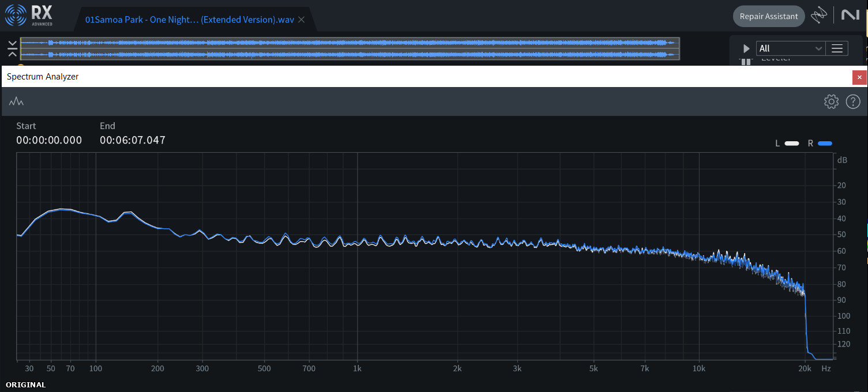
Task: Open the All module filter dropdown
Action: click(x=790, y=48)
